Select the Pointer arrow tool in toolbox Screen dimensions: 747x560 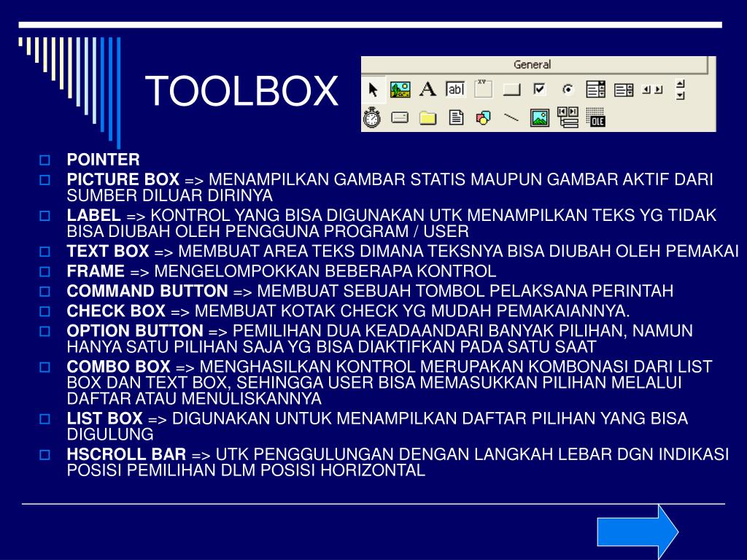tap(373, 89)
